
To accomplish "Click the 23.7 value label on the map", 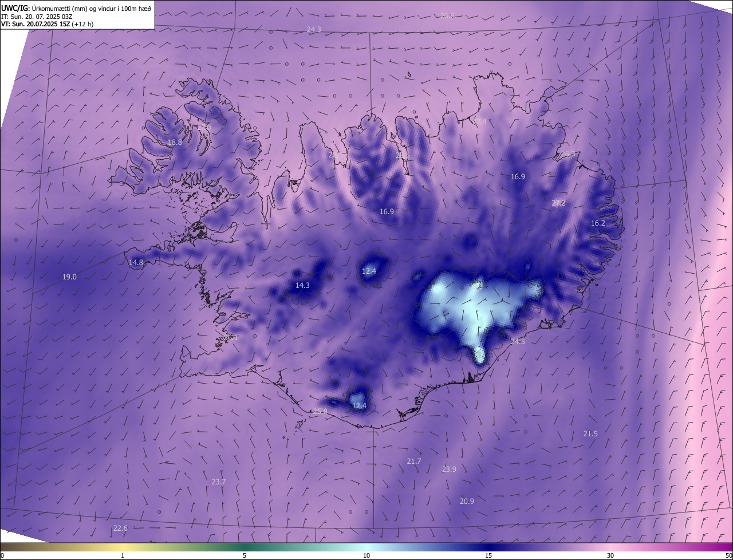I will coord(218,482).
